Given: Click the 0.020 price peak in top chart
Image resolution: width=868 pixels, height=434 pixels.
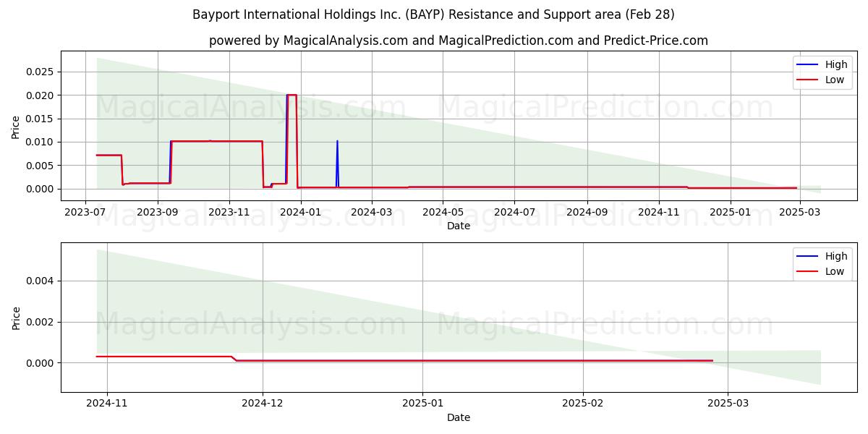Looking at the screenshot, I should point(292,95).
